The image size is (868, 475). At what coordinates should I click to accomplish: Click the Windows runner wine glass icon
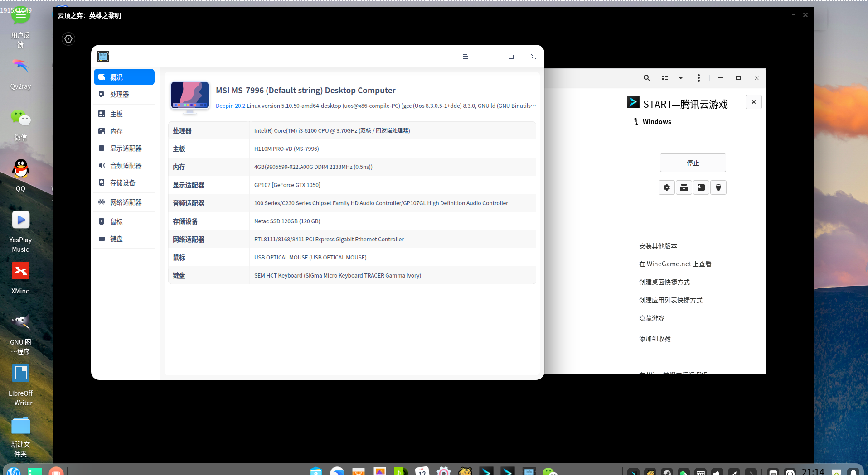(x=636, y=121)
